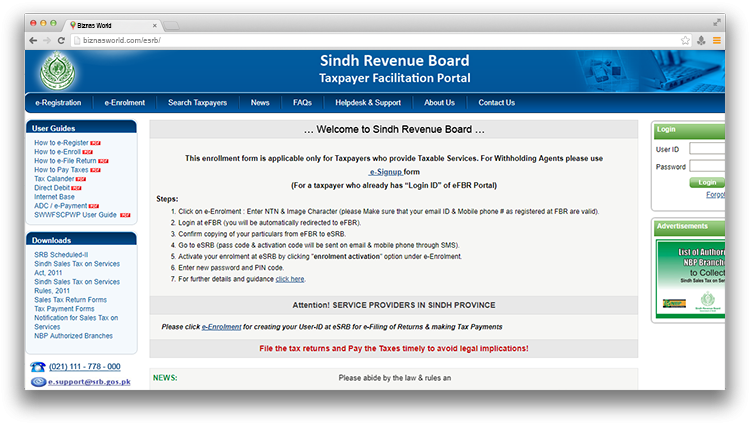Click the browser back arrow
This screenshot has height=425, width=750.
(33, 40)
